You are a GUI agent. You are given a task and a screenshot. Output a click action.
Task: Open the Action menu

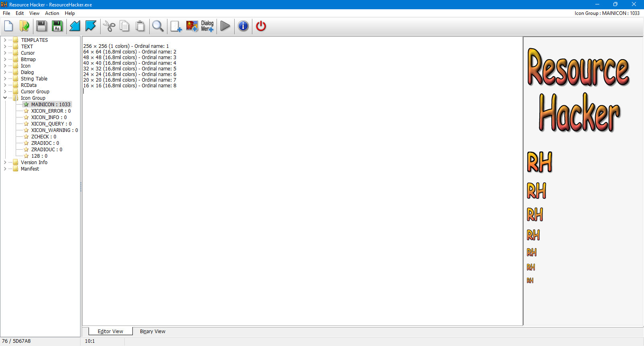(52, 13)
